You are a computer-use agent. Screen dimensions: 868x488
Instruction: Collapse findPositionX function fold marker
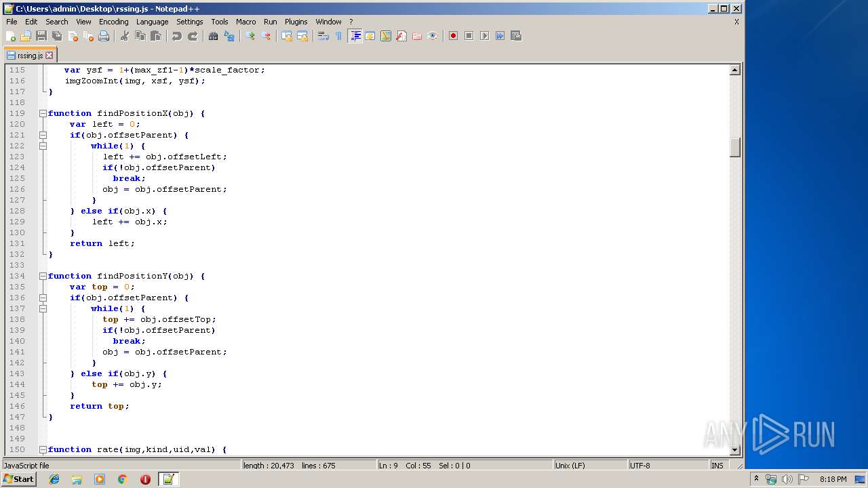[43, 113]
